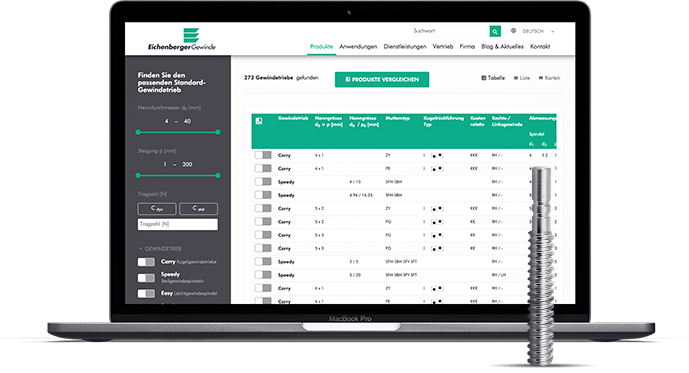
Task: Switch to Liste view icon
Action: point(516,78)
